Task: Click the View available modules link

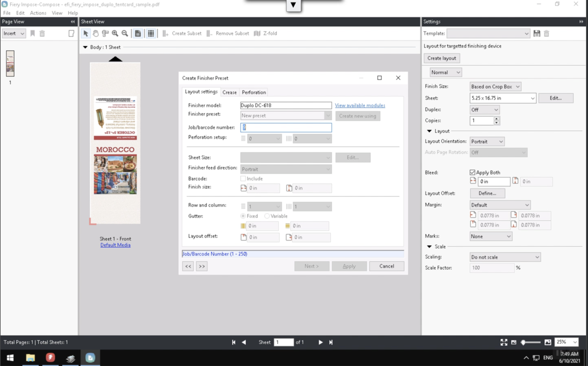Action: pos(360,105)
